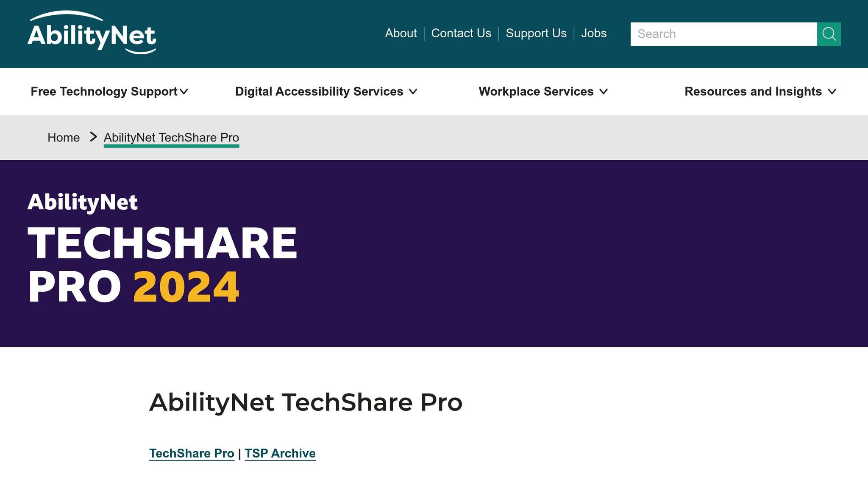Open the Contact Us link
868x488 pixels.
point(461,33)
